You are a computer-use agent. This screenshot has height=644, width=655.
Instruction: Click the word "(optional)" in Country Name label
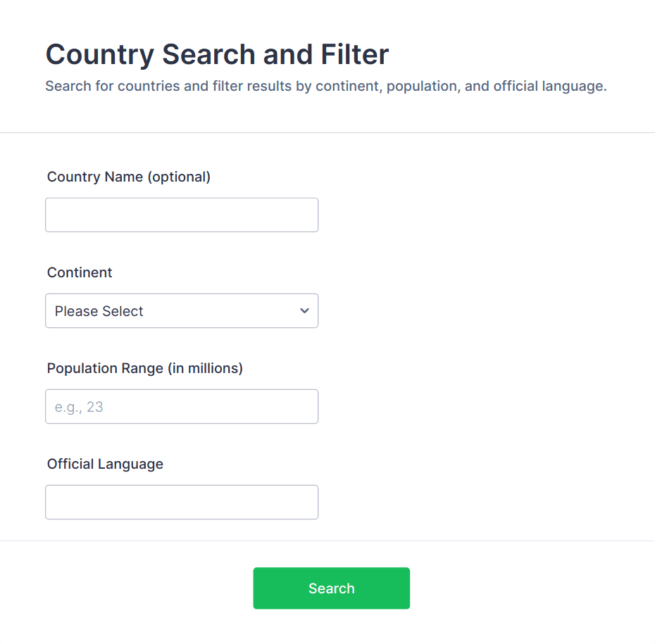179,177
